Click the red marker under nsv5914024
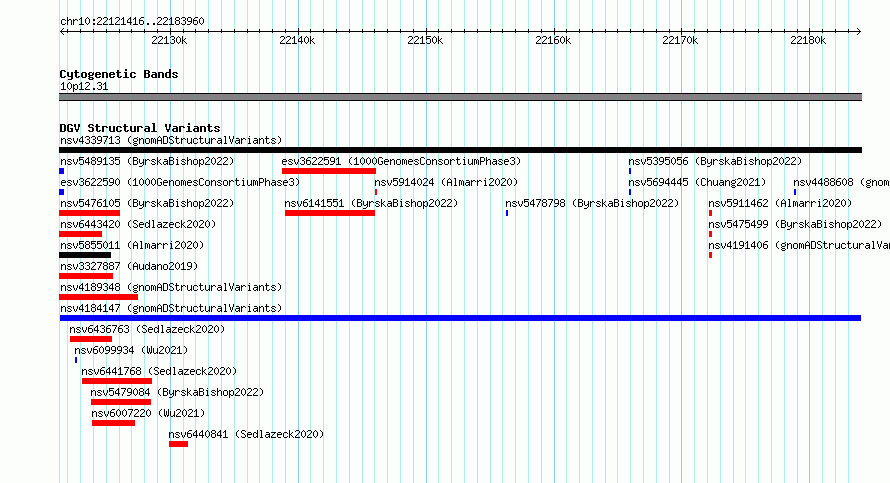The height and width of the screenshot is (483, 890). [376, 192]
